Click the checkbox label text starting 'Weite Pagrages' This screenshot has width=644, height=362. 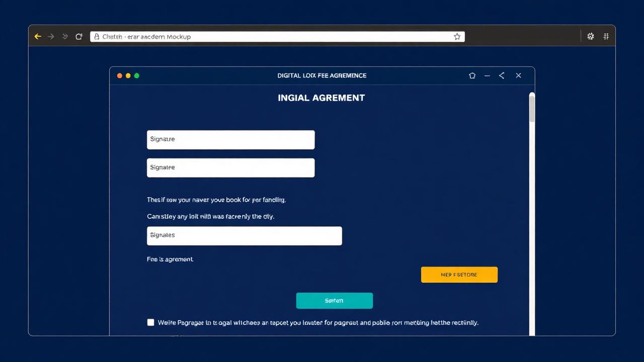coord(318,323)
